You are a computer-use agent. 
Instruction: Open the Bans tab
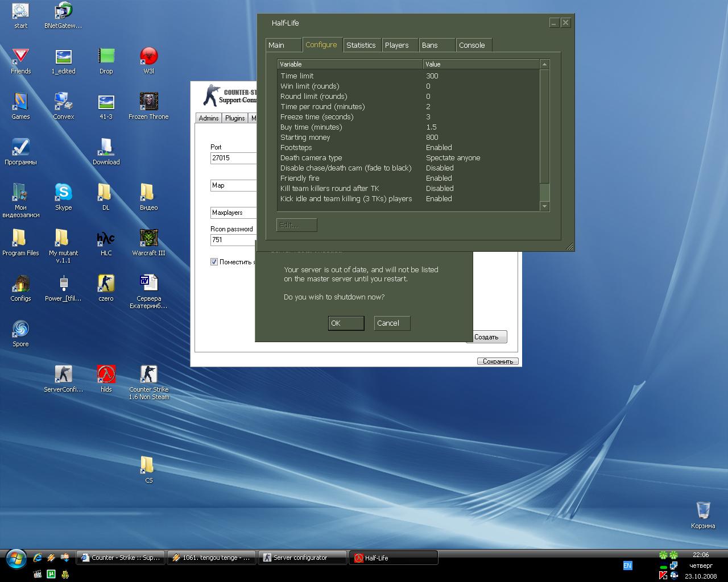click(437, 45)
